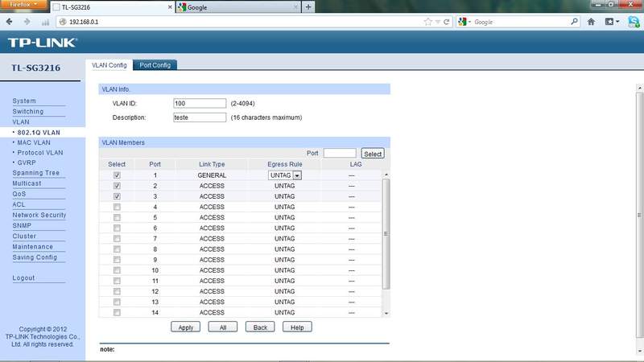Viewport: 644px width, 362px height.
Task: Uncheck the port 1 Select checkbox
Action: 117,175
